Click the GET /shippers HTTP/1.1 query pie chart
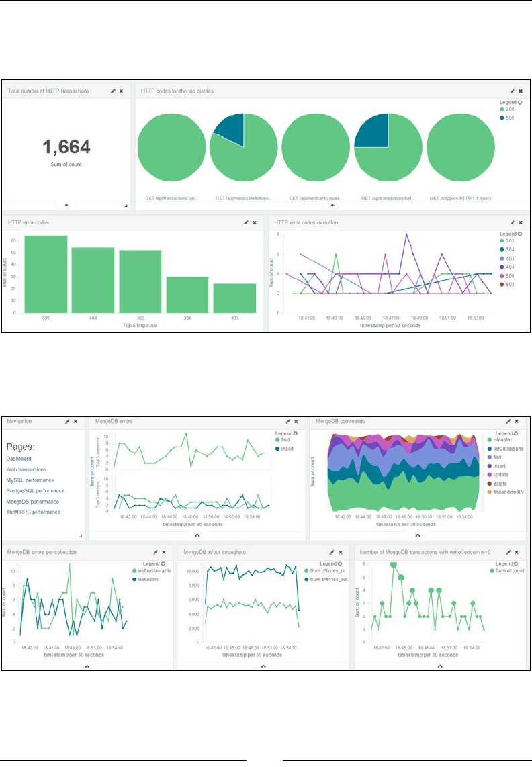The height and width of the screenshot is (767, 532). pyautogui.click(x=461, y=147)
